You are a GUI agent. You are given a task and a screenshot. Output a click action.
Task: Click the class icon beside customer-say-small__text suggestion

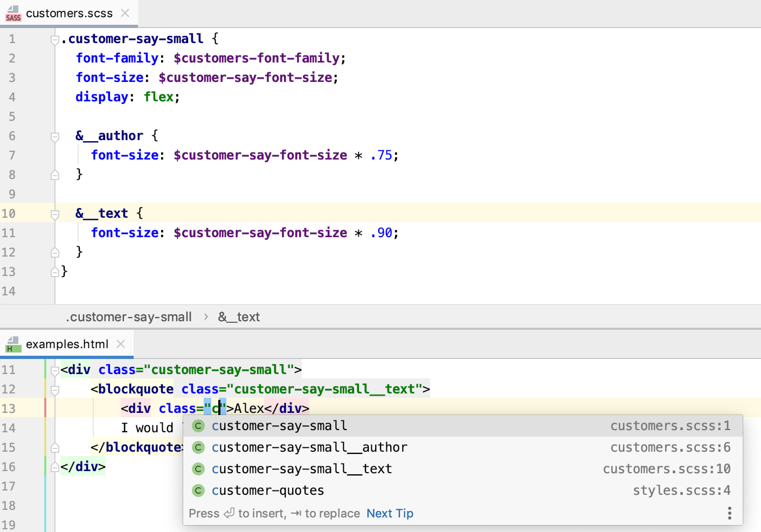pyautogui.click(x=198, y=468)
